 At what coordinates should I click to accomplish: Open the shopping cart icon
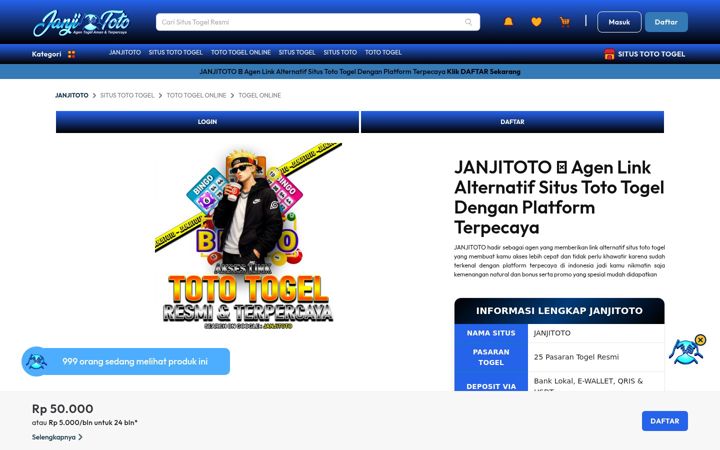(x=565, y=22)
